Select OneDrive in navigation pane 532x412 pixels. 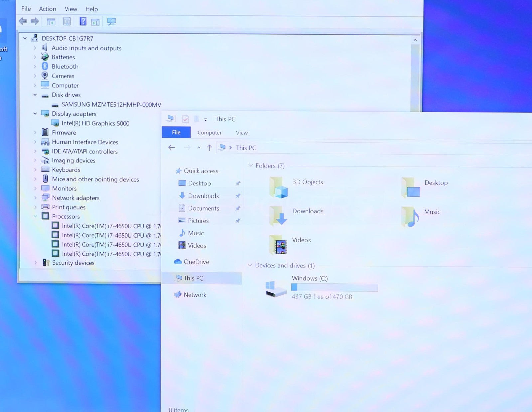click(x=196, y=262)
